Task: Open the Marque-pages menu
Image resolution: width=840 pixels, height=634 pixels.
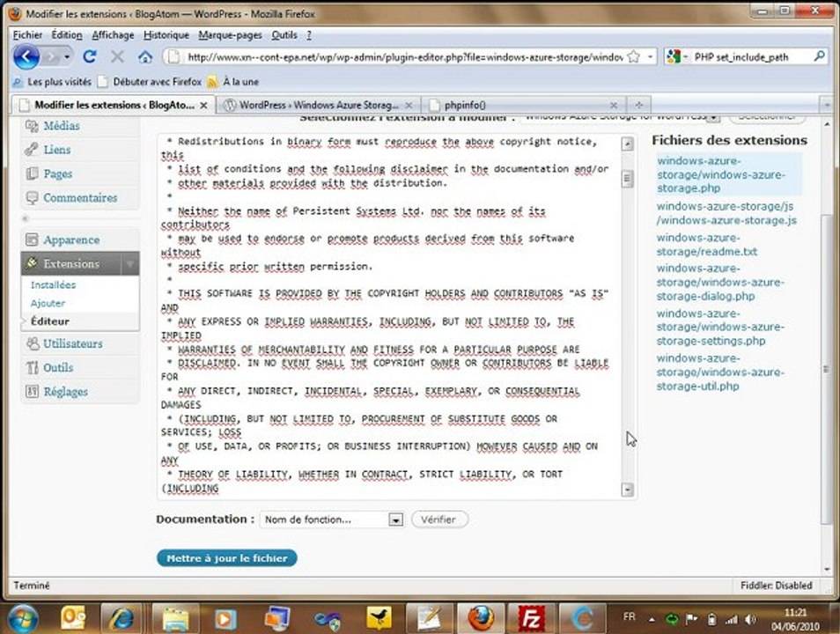Action: click(x=230, y=35)
